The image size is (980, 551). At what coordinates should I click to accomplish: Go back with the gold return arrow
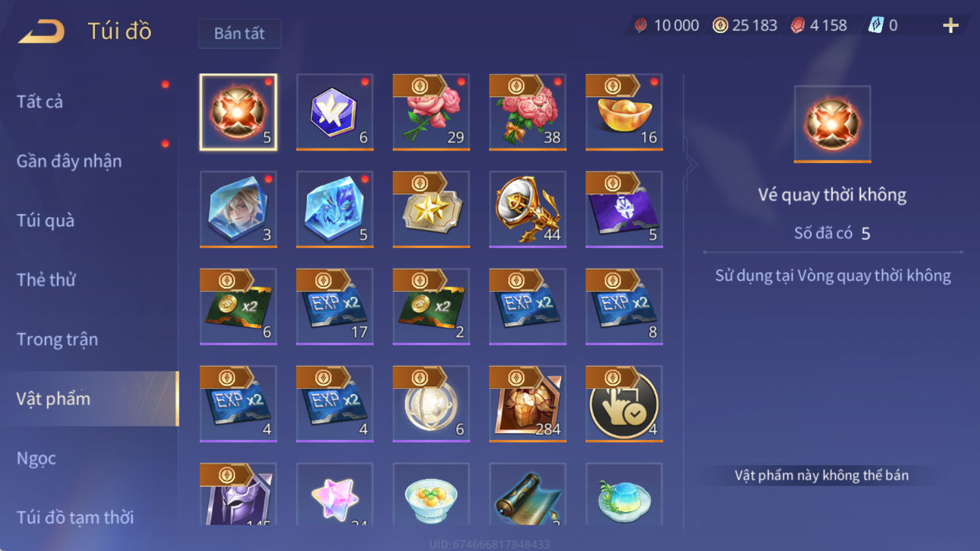pos(42,31)
